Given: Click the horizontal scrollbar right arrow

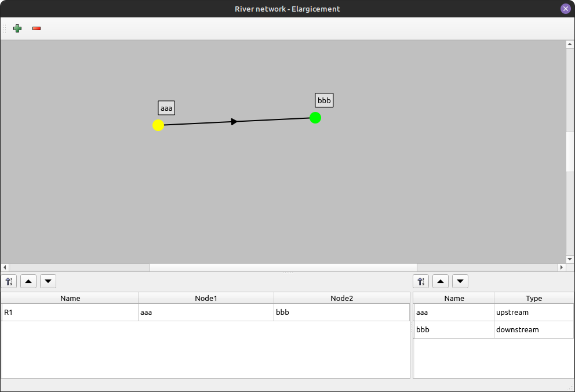Looking at the screenshot, I should pos(561,267).
